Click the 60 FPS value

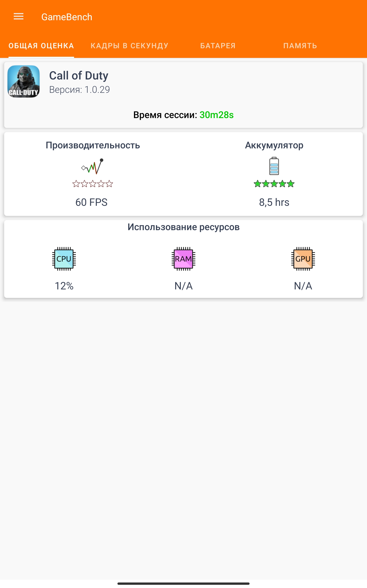92,202
